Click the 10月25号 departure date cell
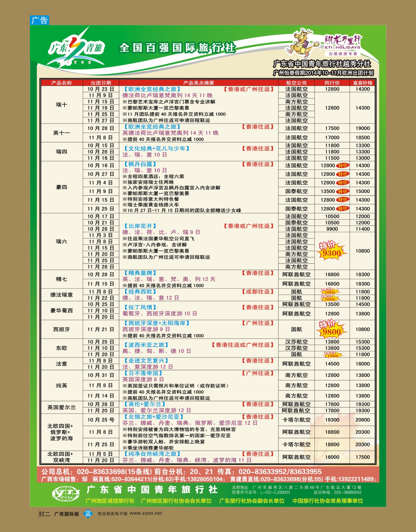Screen dimensions: 416x532 point(101,420)
